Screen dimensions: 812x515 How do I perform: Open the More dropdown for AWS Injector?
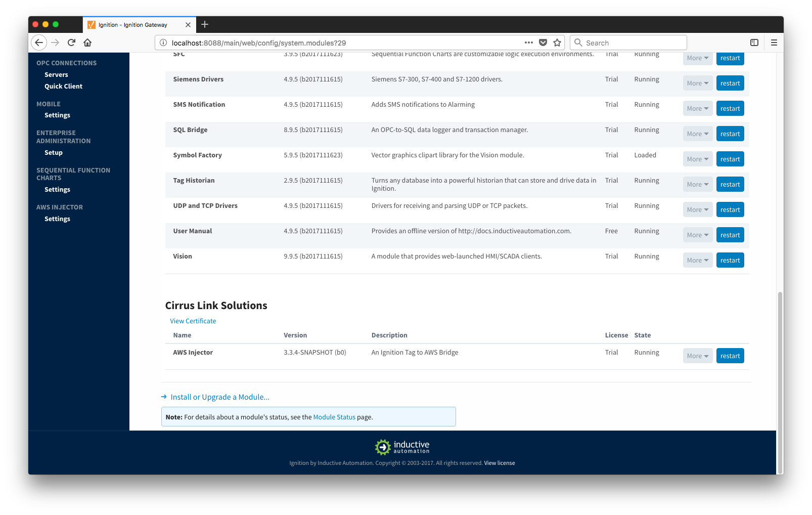click(x=697, y=356)
